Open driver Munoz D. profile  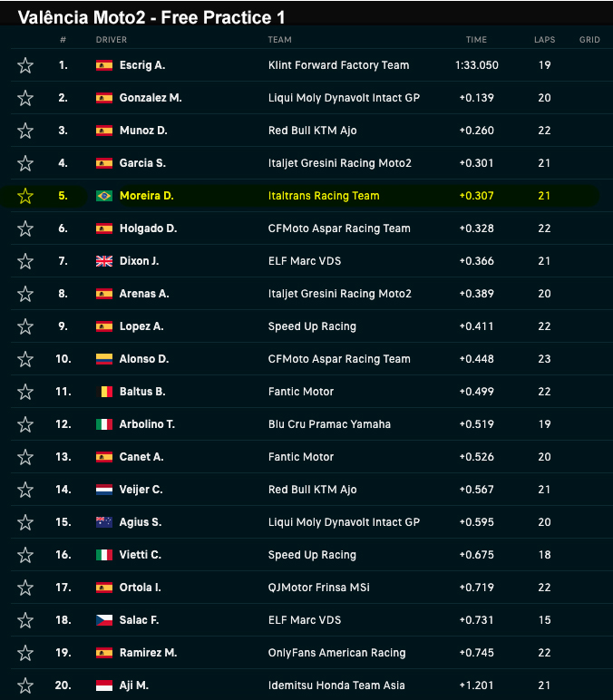pos(143,131)
